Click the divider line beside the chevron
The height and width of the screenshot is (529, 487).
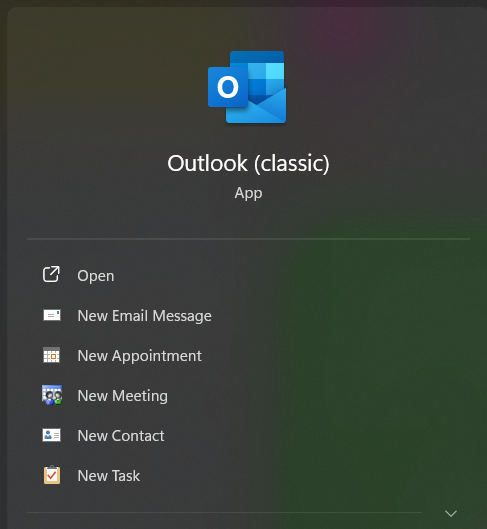tap(224, 512)
